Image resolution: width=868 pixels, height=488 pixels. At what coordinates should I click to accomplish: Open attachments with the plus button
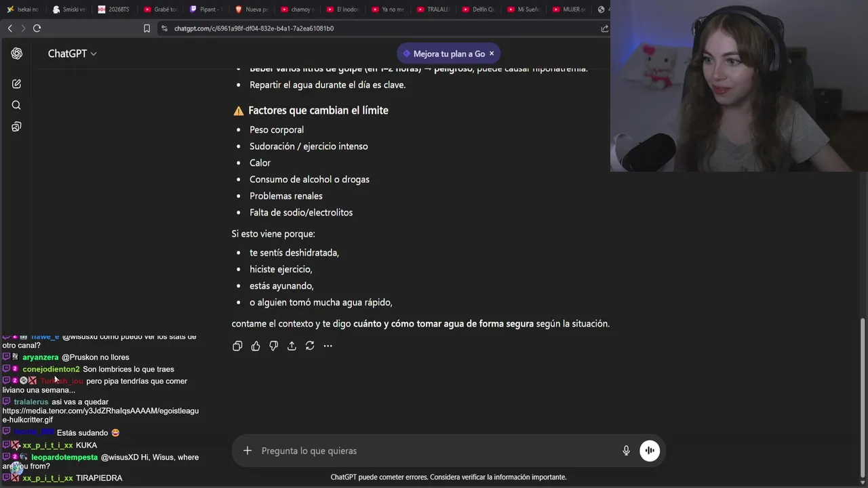click(248, 451)
